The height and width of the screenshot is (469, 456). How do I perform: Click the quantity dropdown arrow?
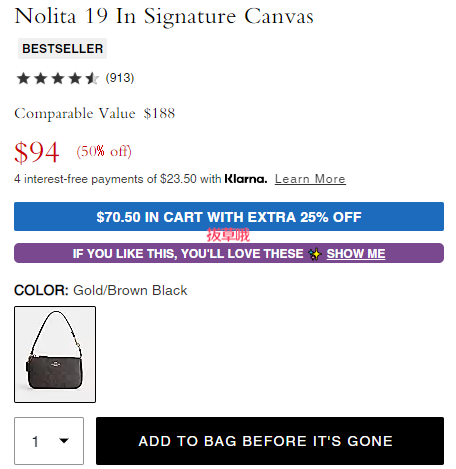click(64, 441)
